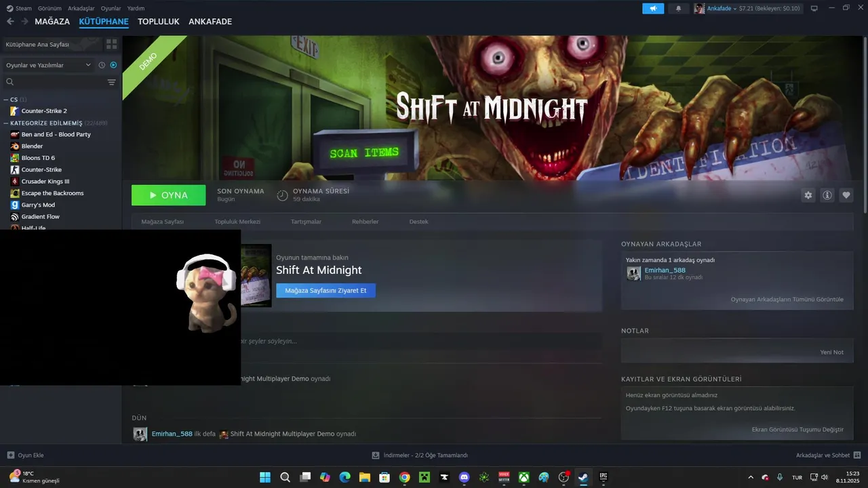The width and height of the screenshot is (868, 488).
Task: Open the Yardım menu
Action: [136, 8]
